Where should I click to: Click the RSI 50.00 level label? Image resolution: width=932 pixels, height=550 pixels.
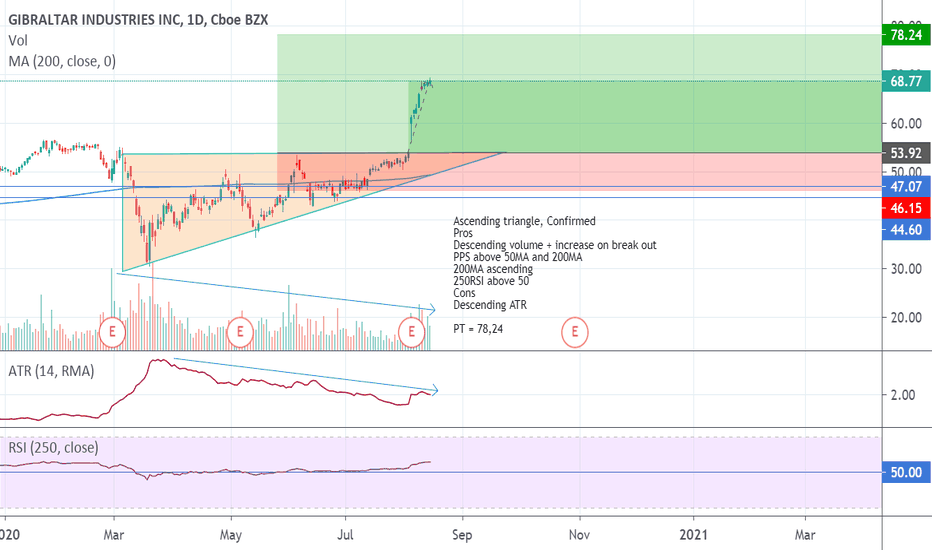[906, 473]
